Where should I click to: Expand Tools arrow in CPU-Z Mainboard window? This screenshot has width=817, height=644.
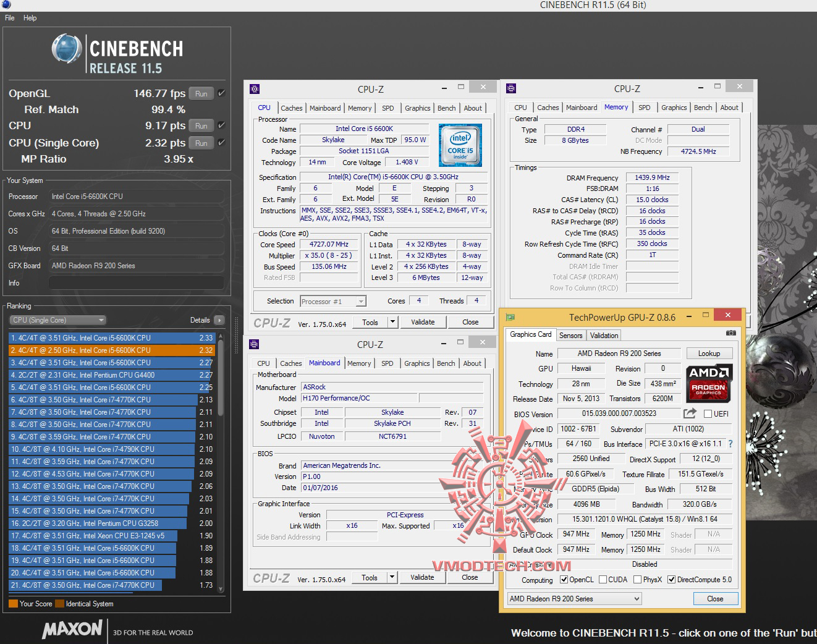(391, 577)
